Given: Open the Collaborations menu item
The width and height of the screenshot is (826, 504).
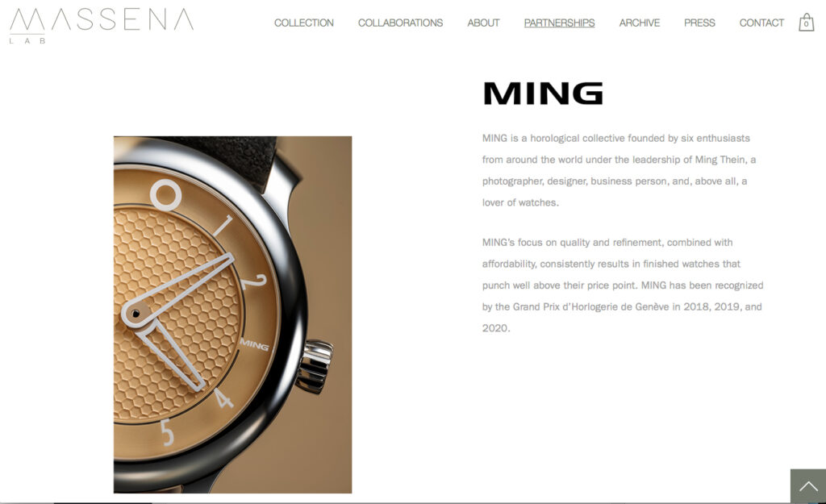Looking at the screenshot, I should pos(400,23).
